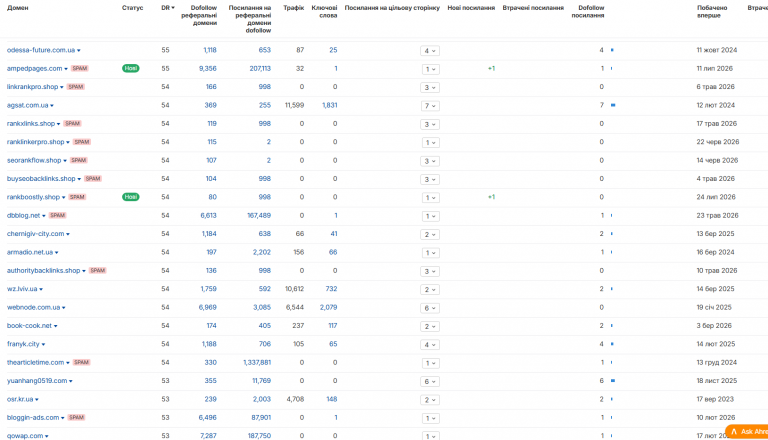Viewport: 768px width, 440px height.
Task: Open 9,356 dofollow referring domains for ampedpages.com
Action: tap(208, 69)
